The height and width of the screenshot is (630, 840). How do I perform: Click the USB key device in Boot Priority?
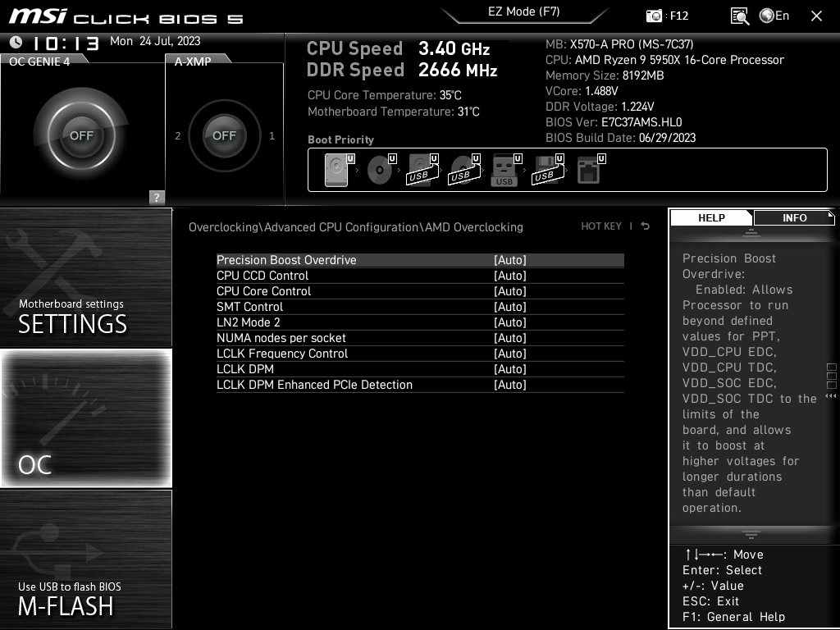[x=504, y=170]
